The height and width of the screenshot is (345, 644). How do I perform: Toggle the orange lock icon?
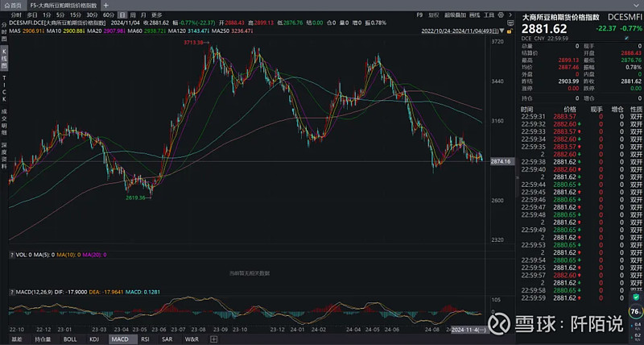tap(510, 31)
